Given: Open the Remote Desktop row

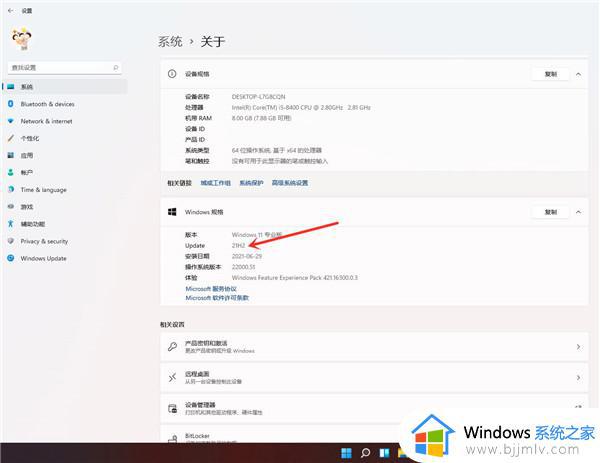Looking at the screenshot, I should pos(374,377).
